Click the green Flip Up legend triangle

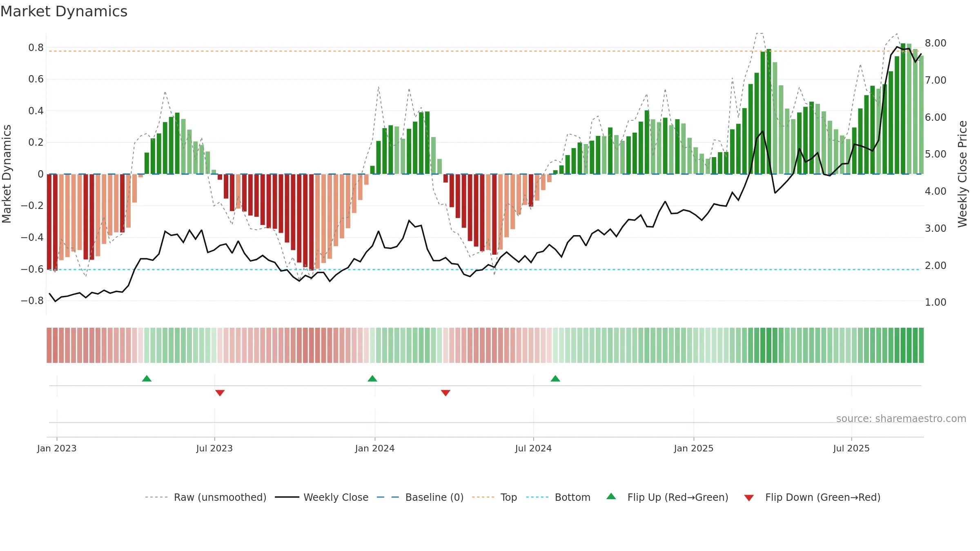611,496
